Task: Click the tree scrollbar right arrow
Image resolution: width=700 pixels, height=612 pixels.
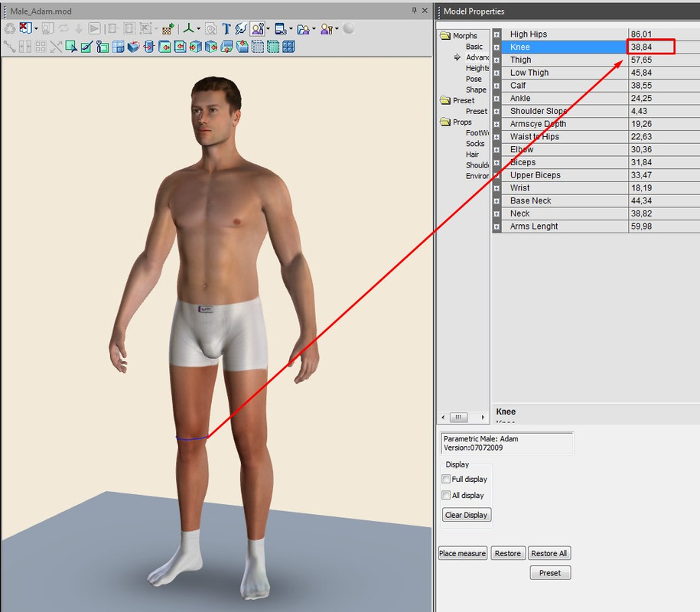Action: (483, 418)
